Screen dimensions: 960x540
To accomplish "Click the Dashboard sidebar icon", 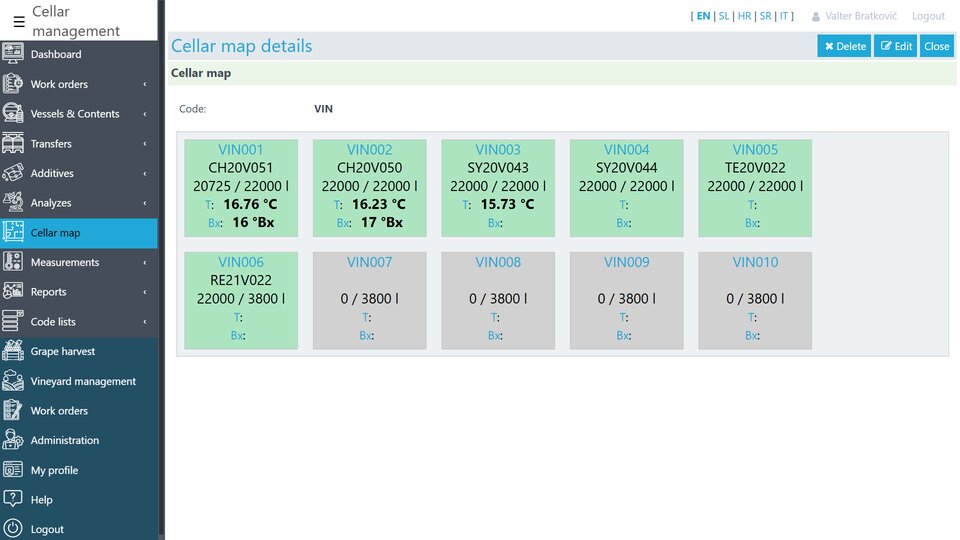I will pos(13,55).
